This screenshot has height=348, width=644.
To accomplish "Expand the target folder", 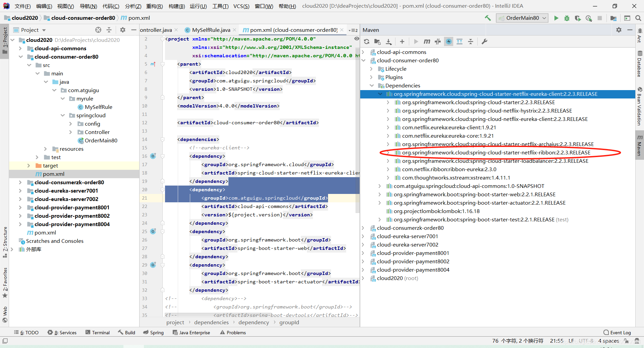I will (29, 165).
